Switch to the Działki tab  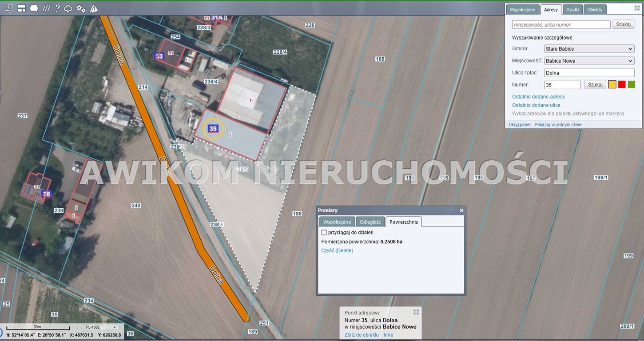point(572,9)
